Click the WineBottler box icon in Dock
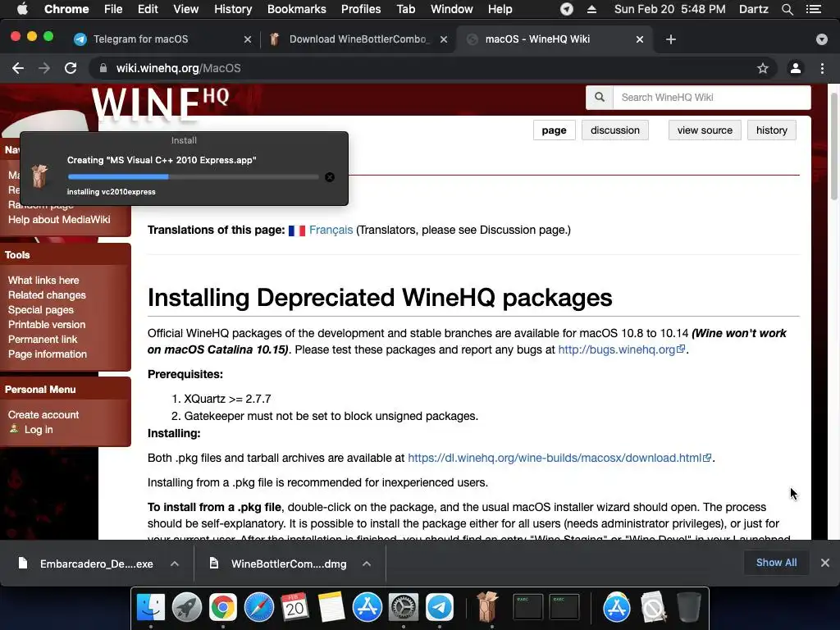The width and height of the screenshot is (840, 630). [487, 606]
